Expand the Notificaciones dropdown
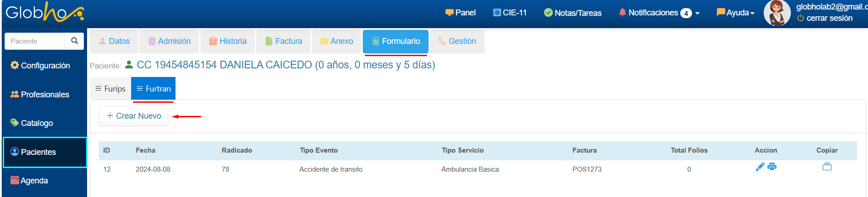868x197 pixels. 659,13
